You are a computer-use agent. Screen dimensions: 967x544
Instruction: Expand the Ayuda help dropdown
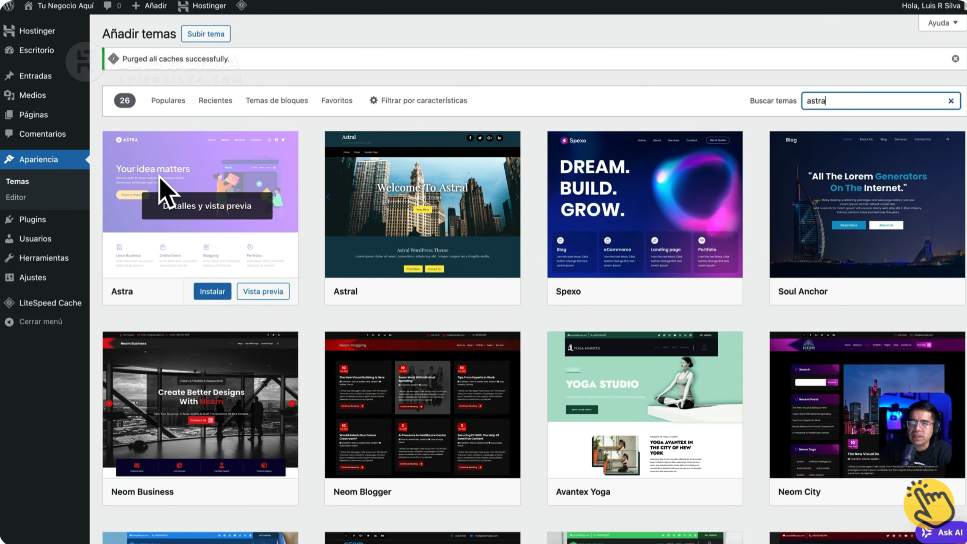point(942,23)
